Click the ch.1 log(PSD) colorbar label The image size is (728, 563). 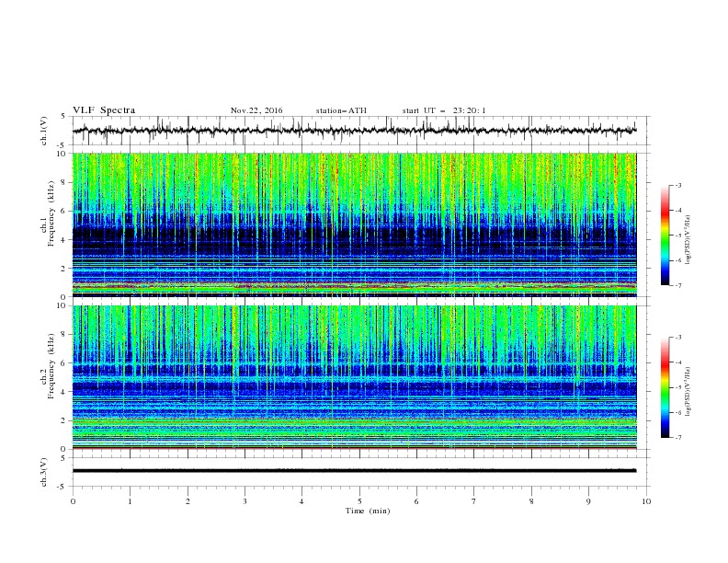click(688, 240)
